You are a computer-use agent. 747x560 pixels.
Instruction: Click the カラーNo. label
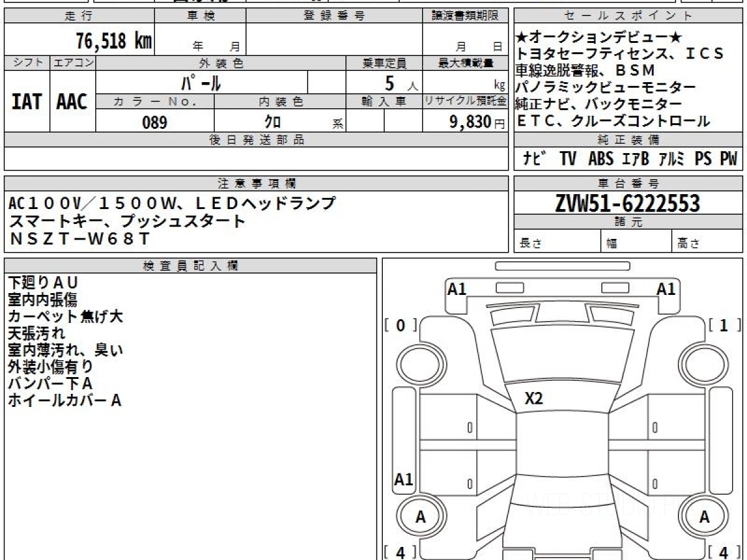155,101
